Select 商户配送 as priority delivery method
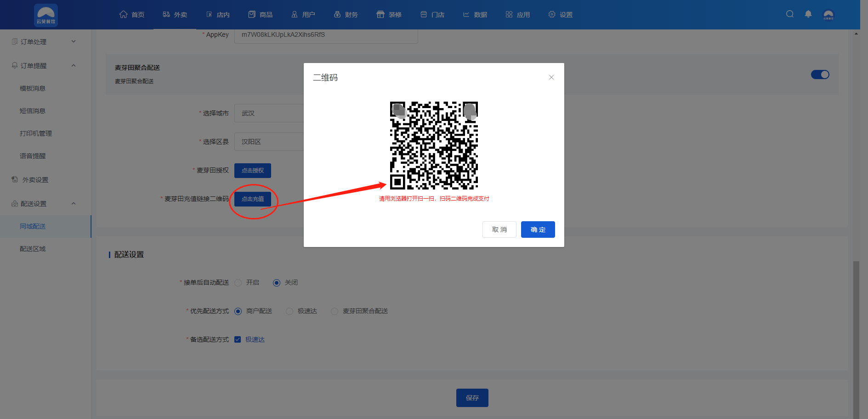Image resolution: width=868 pixels, height=419 pixels. 238,311
